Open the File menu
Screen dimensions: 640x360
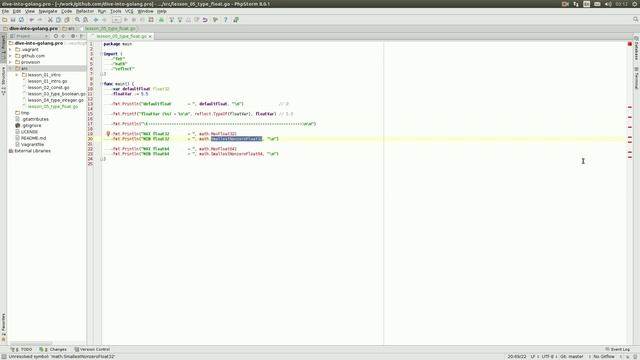coord(5,11)
